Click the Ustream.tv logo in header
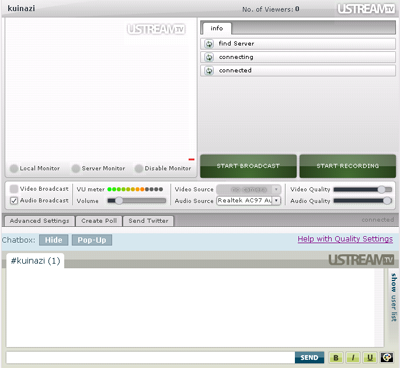This screenshot has width=400, height=368. coord(366,9)
